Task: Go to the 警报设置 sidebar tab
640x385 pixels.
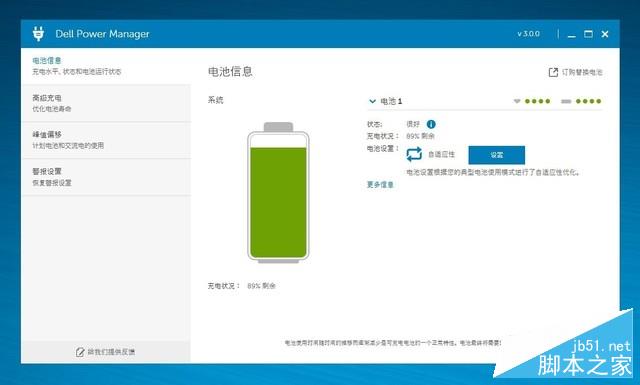Action: click(x=106, y=177)
